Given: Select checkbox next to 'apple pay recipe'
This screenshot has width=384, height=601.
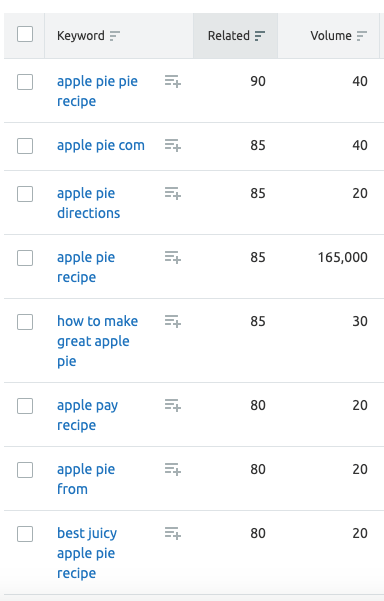Looking at the screenshot, I should [25, 406].
